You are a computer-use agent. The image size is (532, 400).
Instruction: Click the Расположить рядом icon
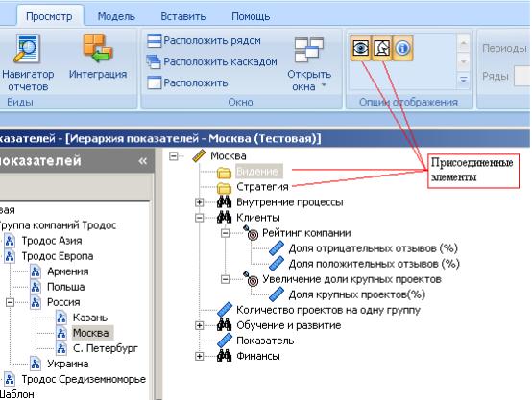coord(154,40)
